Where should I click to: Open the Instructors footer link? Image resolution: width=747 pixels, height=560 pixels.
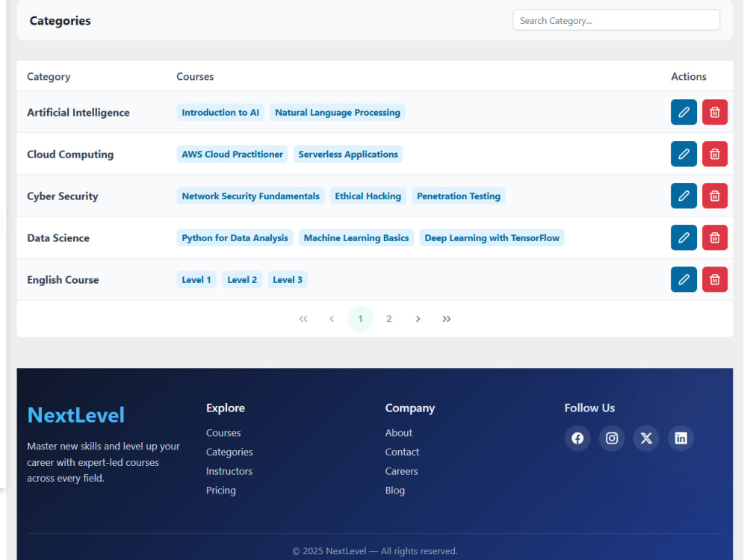[229, 471]
